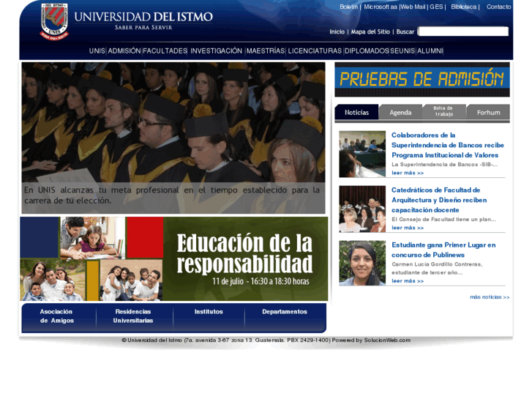Open Arquitectura y Diseño news thumbnail
532x399 pixels.
tap(362, 209)
